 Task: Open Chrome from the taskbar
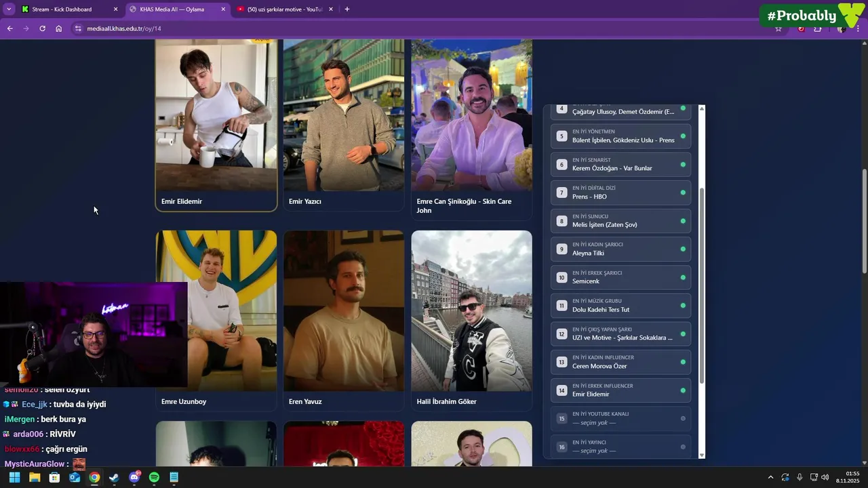(94, 477)
